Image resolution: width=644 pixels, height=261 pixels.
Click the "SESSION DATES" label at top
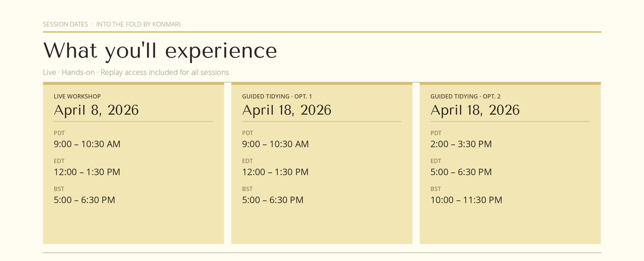pos(66,24)
